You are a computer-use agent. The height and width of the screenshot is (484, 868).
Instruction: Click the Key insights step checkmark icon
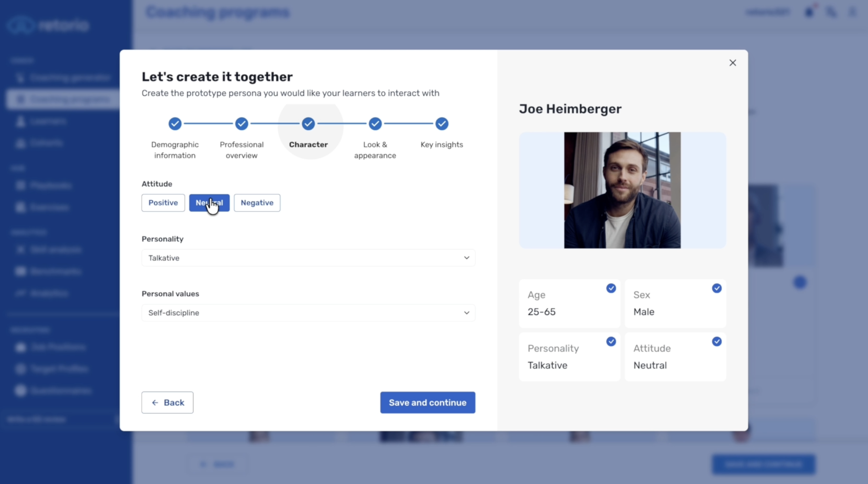[441, 123]
